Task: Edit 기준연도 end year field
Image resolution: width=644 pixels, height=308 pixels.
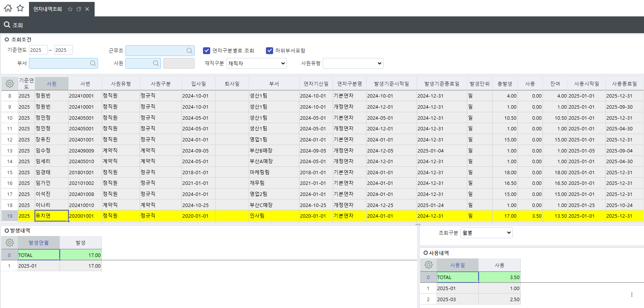Action: pyautogui.click(x=63, y=50)
